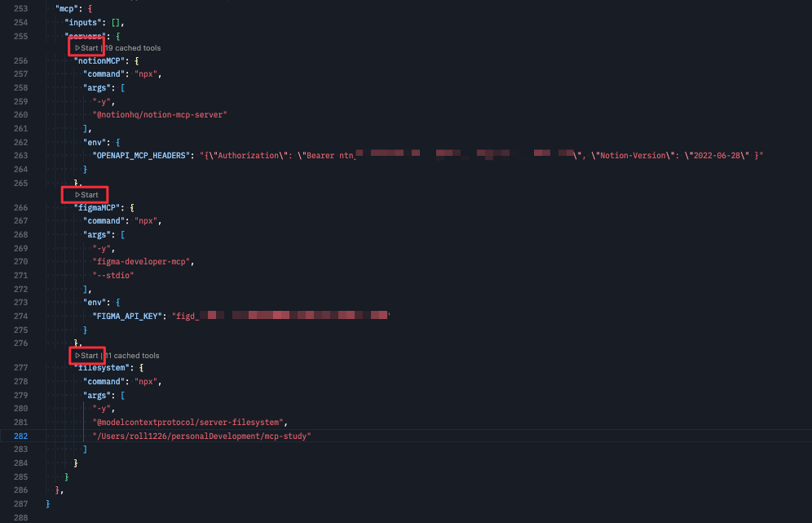Screen dimensions: 812x523
Task: Click "env" key on line 273
Action: 95,302
